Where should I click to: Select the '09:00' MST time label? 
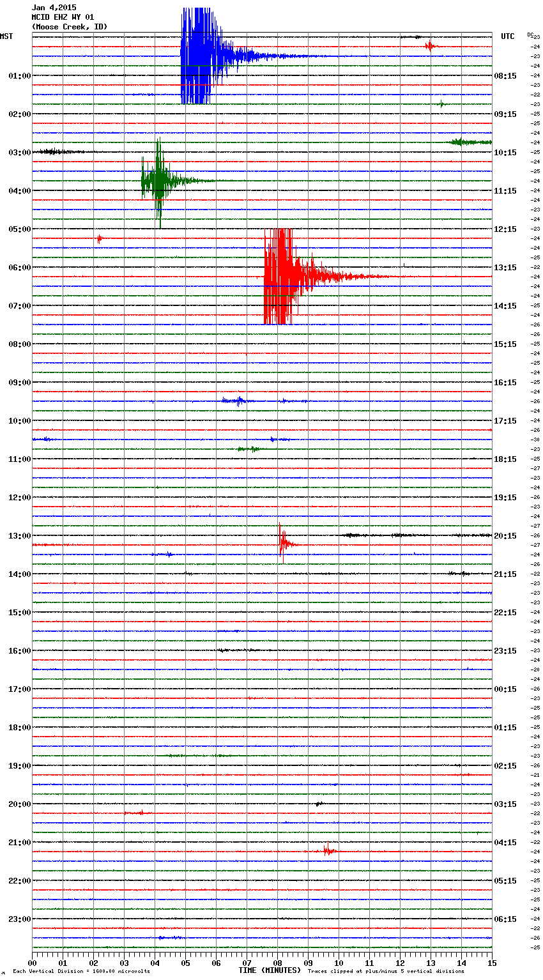[20, 383]
